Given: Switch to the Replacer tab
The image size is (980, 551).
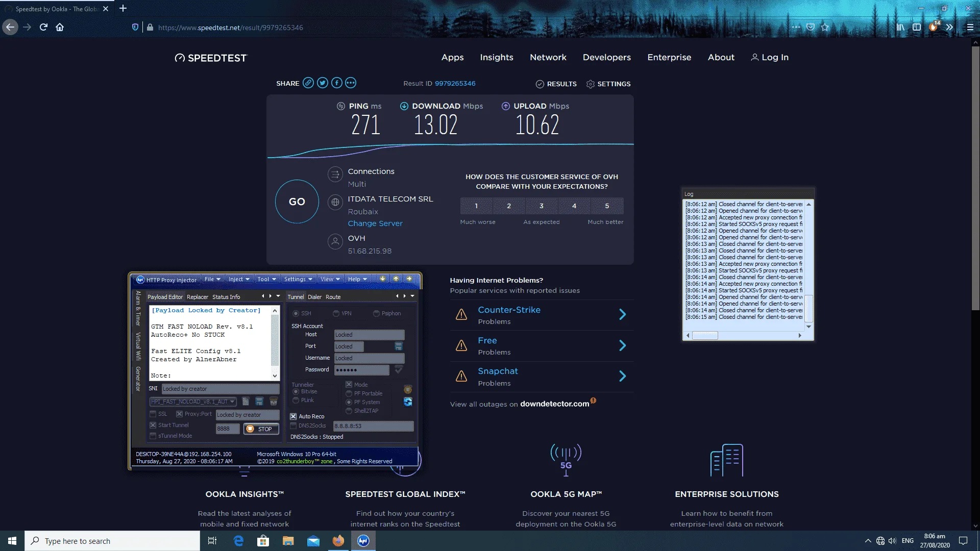Looking at the screenshot, I should click(197, 297).
